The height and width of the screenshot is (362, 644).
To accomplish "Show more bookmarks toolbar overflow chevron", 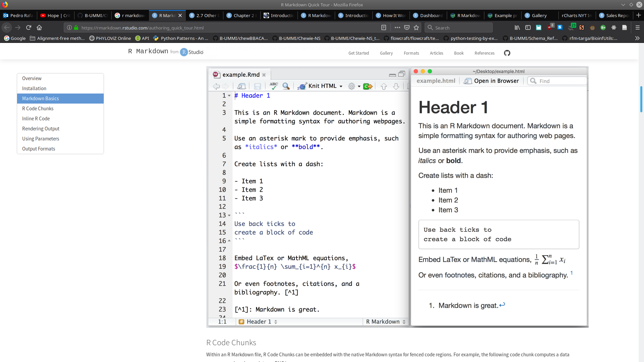I will 637,38.
